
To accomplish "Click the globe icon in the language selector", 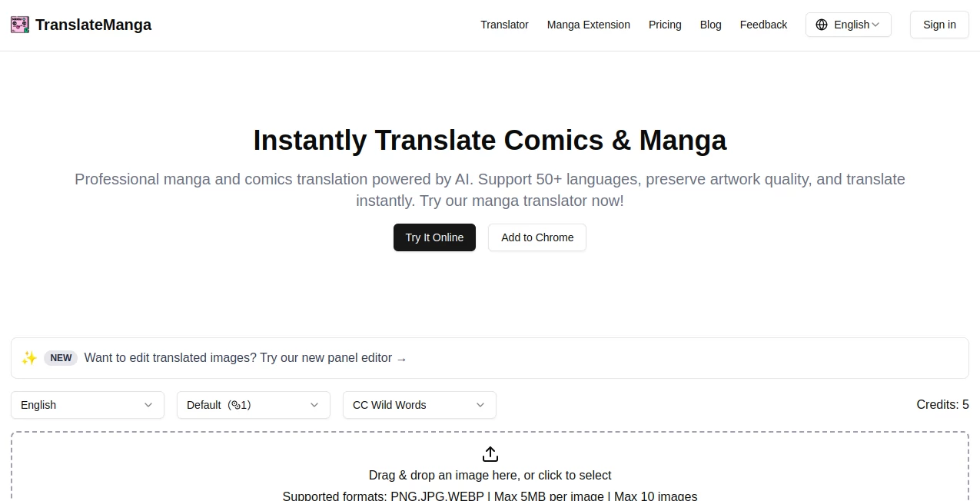I will 822,24.
